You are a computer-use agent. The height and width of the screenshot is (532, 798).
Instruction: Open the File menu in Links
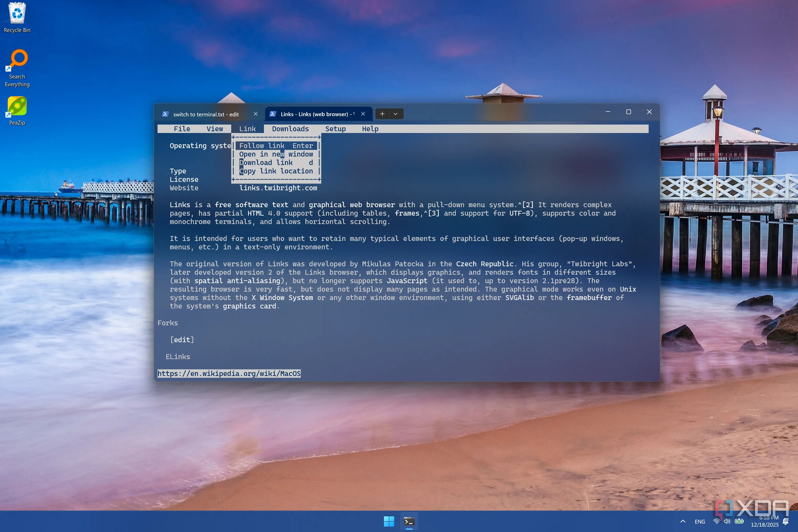(x=182, y=129)
